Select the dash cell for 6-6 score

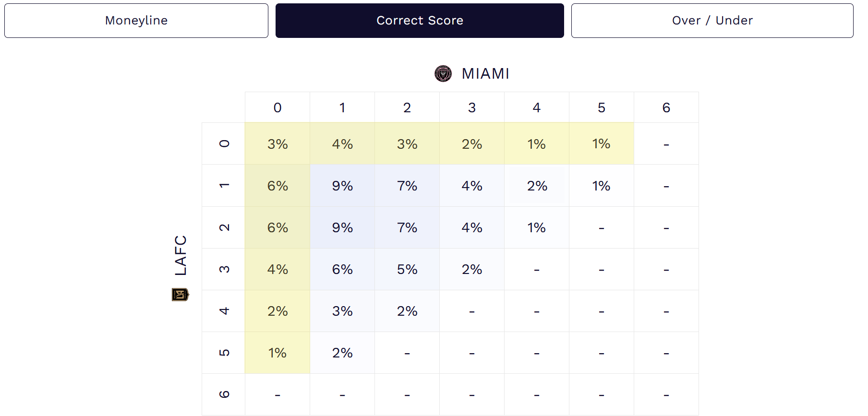pos(666,394)
